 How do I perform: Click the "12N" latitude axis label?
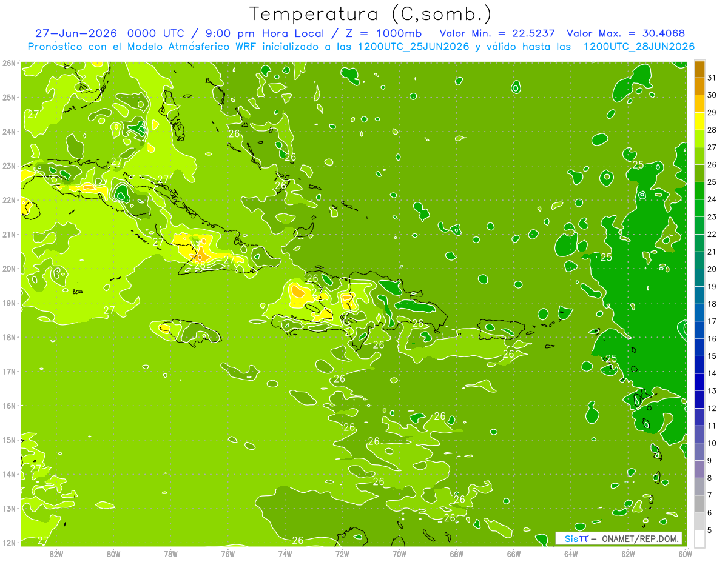coord(9,543)
